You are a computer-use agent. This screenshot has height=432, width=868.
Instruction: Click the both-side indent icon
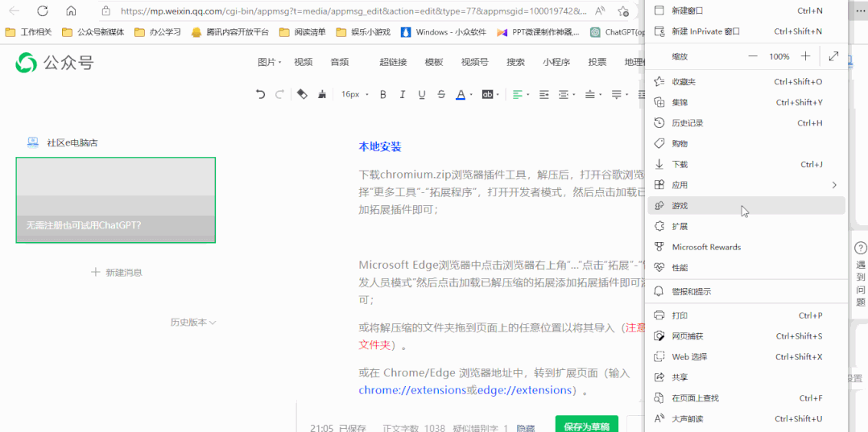coord(564,95)
